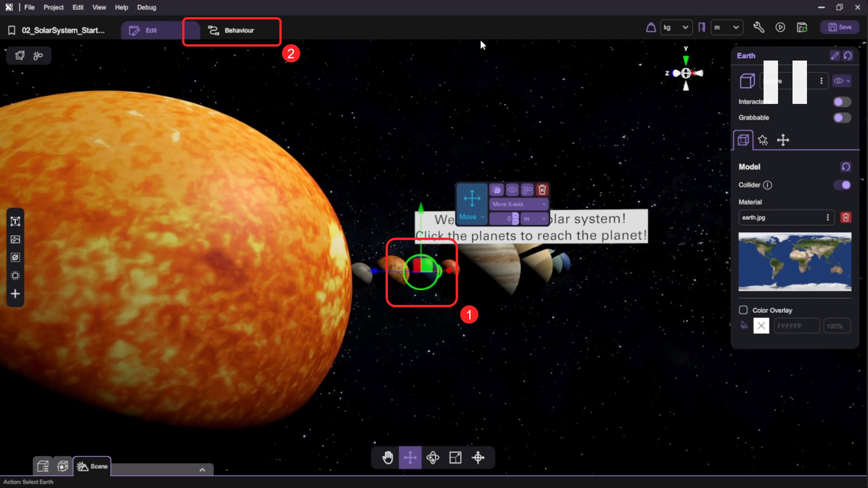Select the rotate tool in bottom toolbar

coord(433,458)
